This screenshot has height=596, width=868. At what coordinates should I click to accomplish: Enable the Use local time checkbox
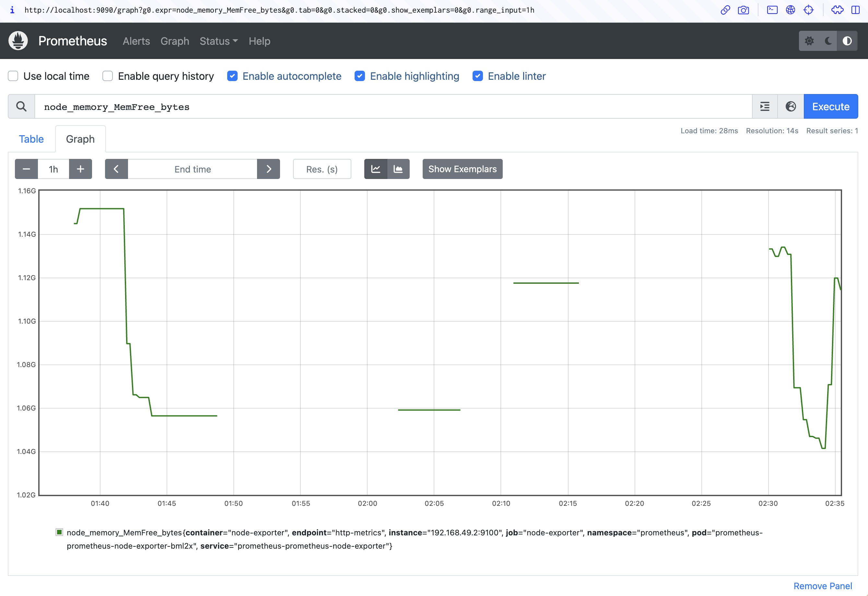[x=13, y=76]
